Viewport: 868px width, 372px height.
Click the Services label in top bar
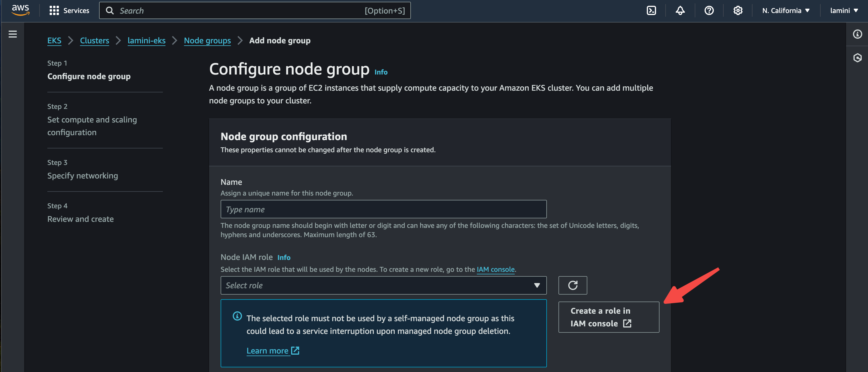(x=76, y=10)
